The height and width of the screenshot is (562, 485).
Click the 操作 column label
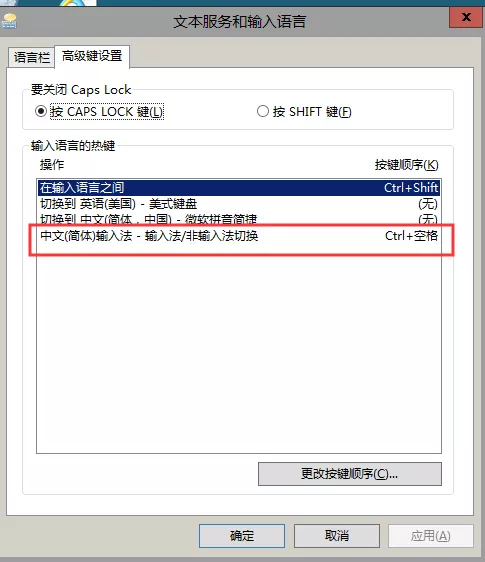tap(52, 165)
